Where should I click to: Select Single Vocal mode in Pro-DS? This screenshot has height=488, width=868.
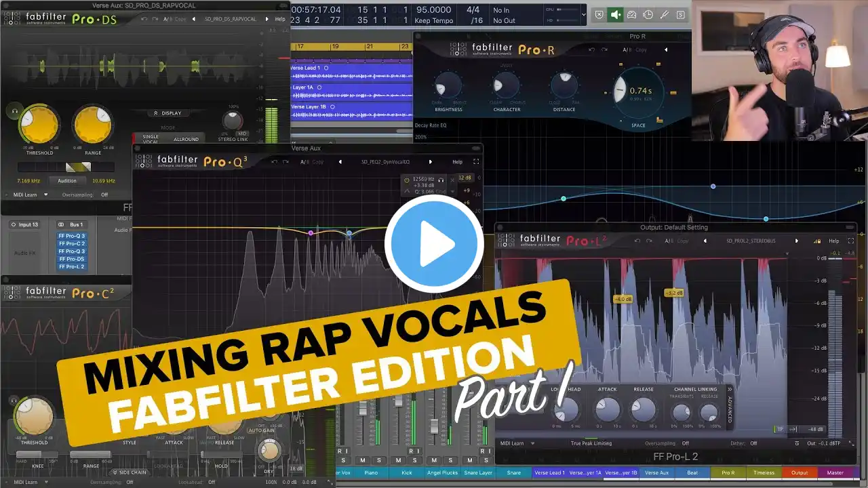pyautogui.click(x=151, y=139)
